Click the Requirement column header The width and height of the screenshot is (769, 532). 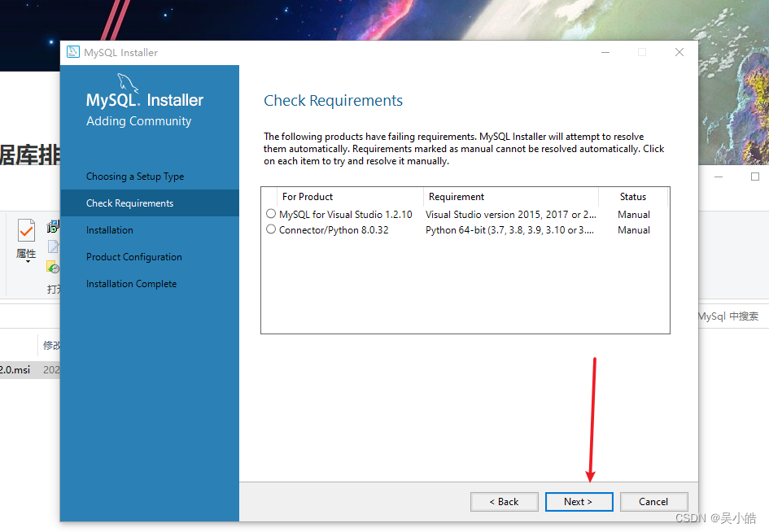[x=510, y=197]
